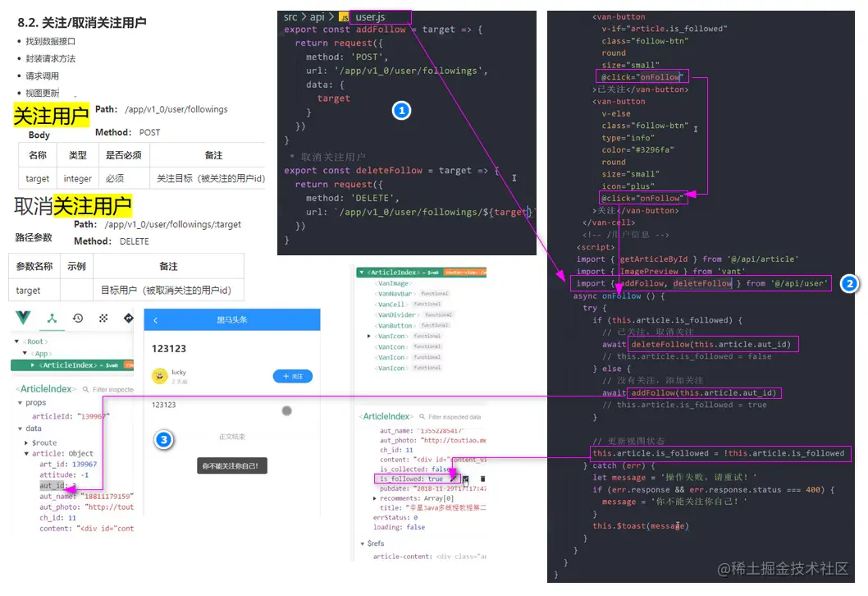Open the Components tree tab icon

tap(52, 318)
